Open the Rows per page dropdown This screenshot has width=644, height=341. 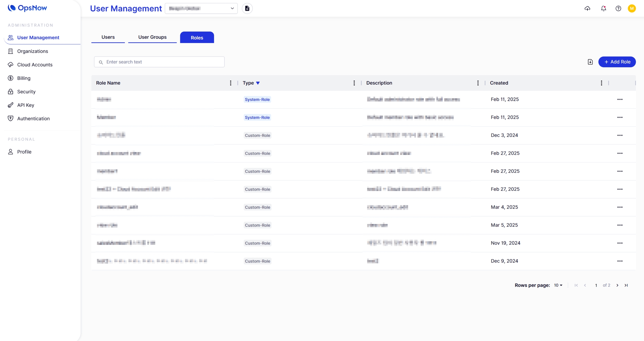[558, 285]
